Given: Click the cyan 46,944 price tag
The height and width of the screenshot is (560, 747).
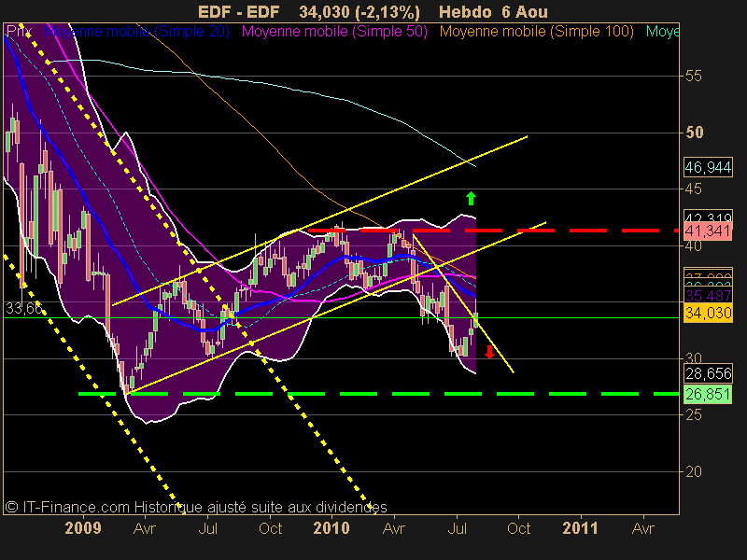Looking at the screenshot, I should [708, 167].
